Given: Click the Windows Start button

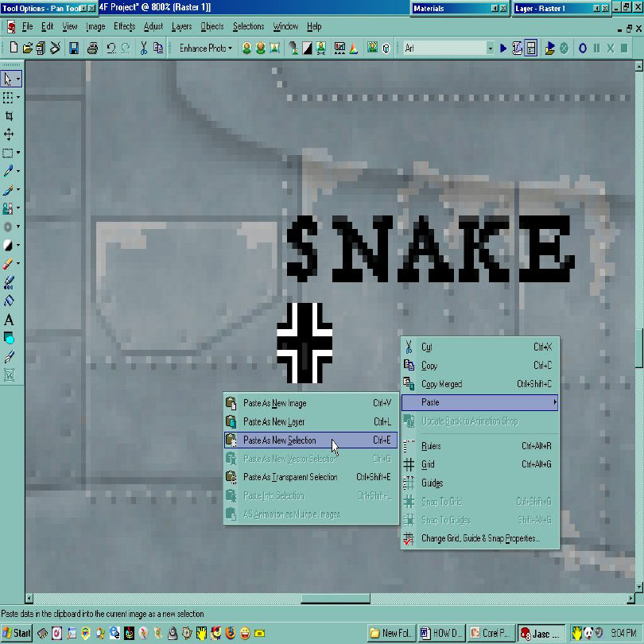Looking at the screenshot, I should tap(17, 633).
